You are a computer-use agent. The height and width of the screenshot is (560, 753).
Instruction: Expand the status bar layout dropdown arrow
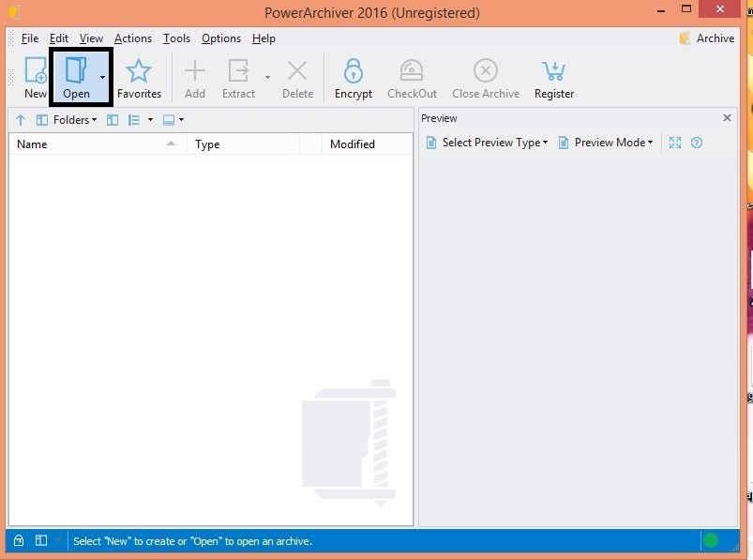58,540
